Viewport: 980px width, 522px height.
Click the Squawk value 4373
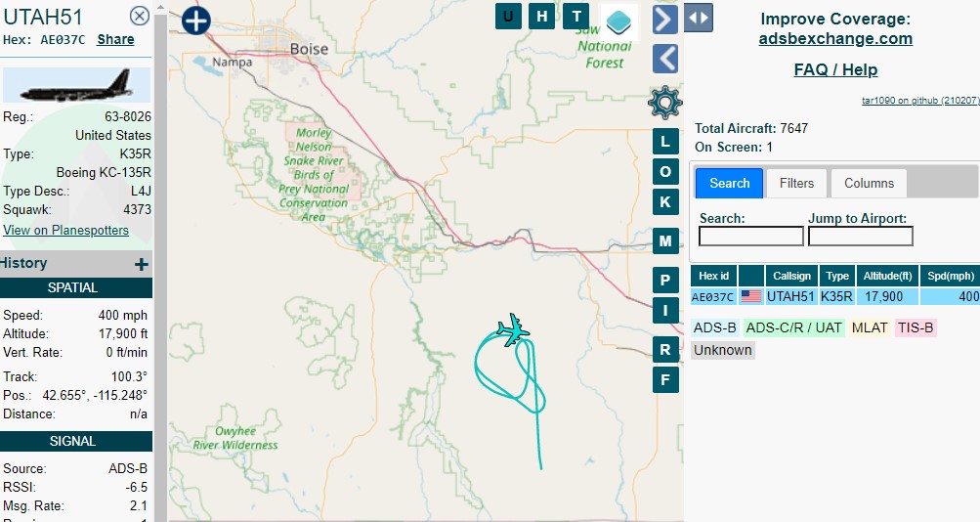click(137, 209)
